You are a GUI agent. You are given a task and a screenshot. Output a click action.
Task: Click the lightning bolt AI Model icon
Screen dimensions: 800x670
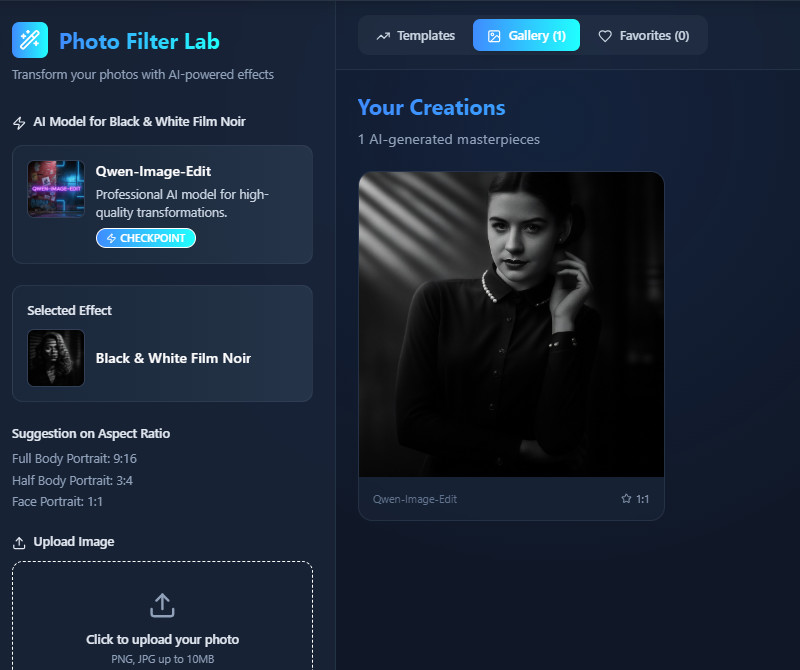click(x=19, y=122)
